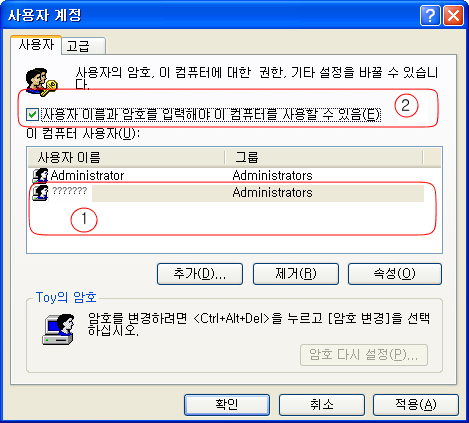Viewport: 469px width, 423px height.
Task: Click the users-with-key icon at top
Action: [x=41, y=82]
